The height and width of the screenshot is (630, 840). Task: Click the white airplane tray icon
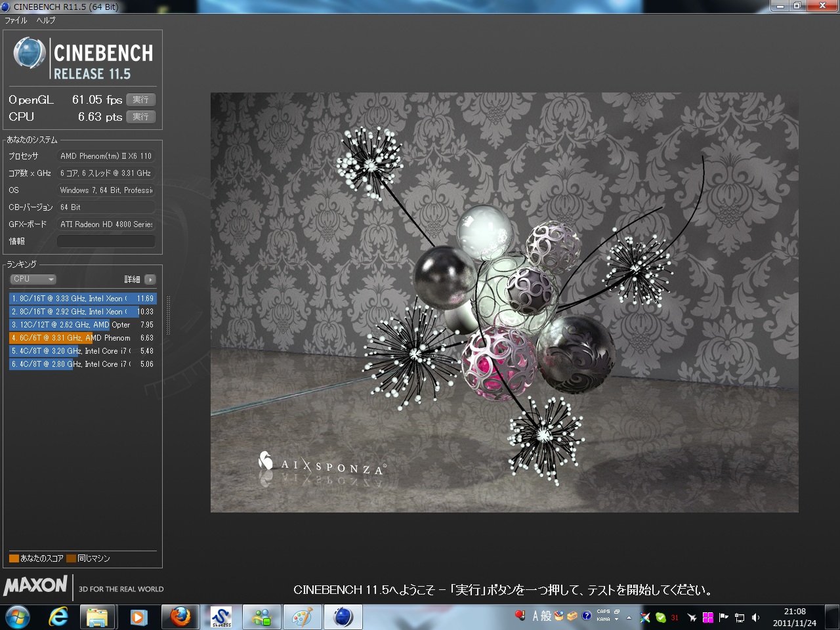(692, 618)
